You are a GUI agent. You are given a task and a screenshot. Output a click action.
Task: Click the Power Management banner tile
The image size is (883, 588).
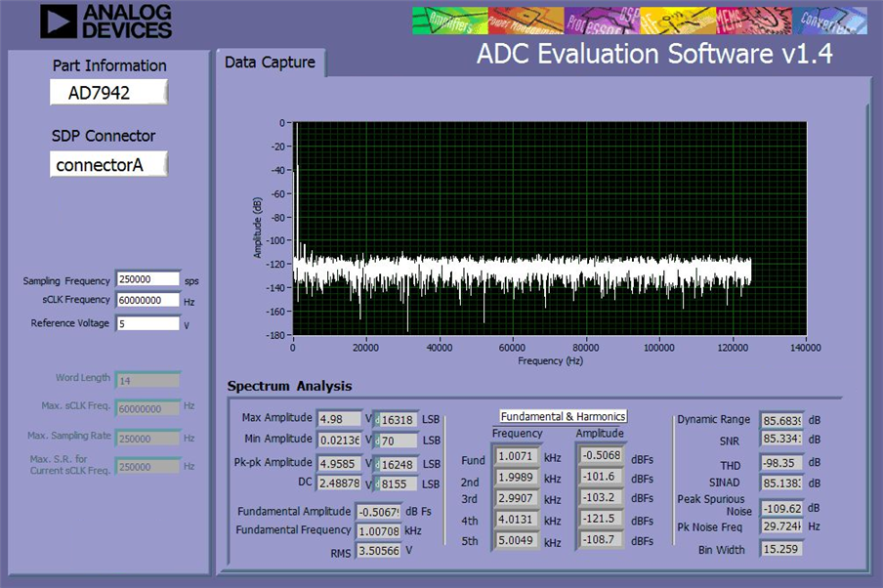point(526,21)
